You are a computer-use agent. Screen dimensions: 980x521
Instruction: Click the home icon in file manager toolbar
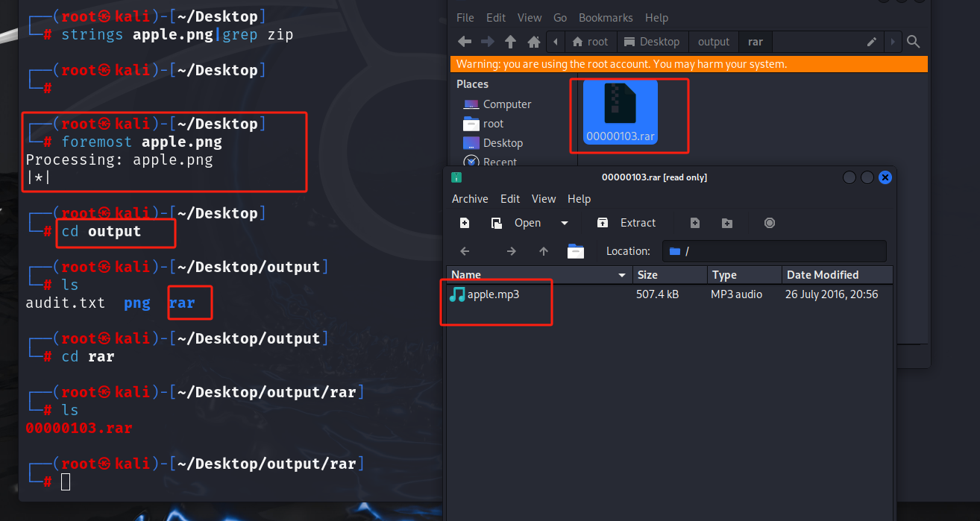(533, 42)
